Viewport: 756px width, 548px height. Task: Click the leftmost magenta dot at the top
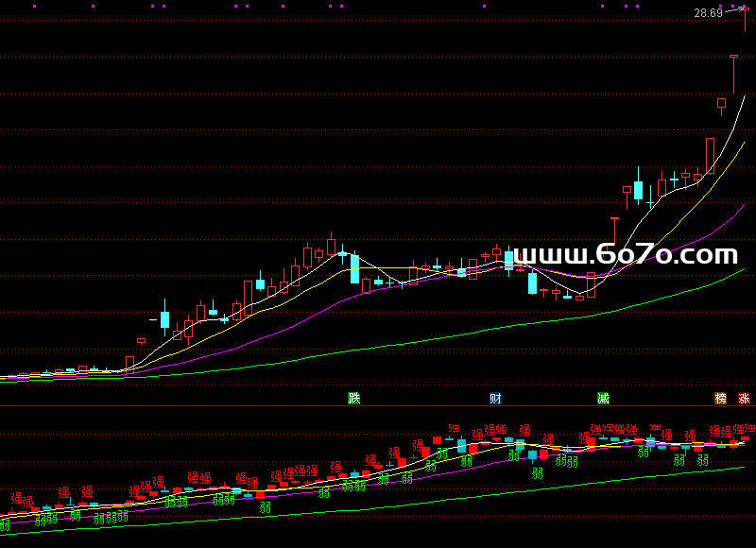[35, 6]
